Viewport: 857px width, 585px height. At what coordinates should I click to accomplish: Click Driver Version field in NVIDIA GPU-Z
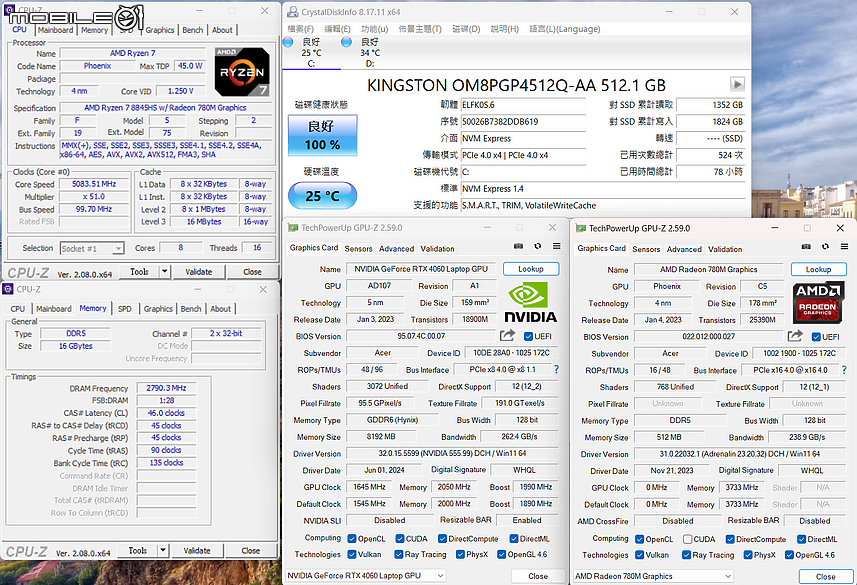click(452, 453)
